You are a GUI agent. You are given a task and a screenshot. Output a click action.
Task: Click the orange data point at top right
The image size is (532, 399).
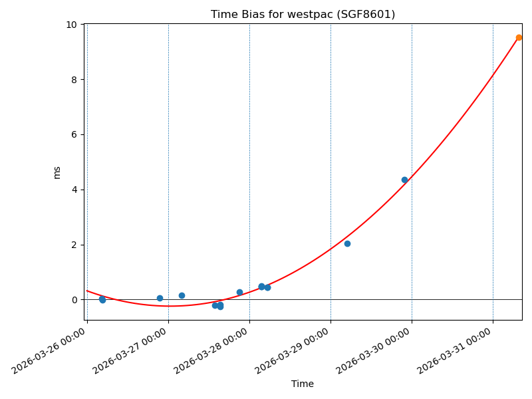click(519, 38)
